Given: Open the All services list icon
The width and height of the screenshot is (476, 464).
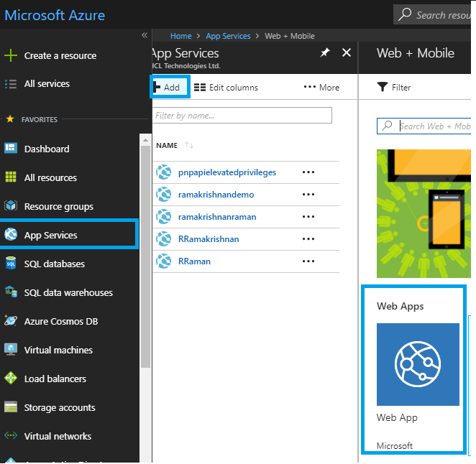Looking at the screenshot, I should [11, 84].
